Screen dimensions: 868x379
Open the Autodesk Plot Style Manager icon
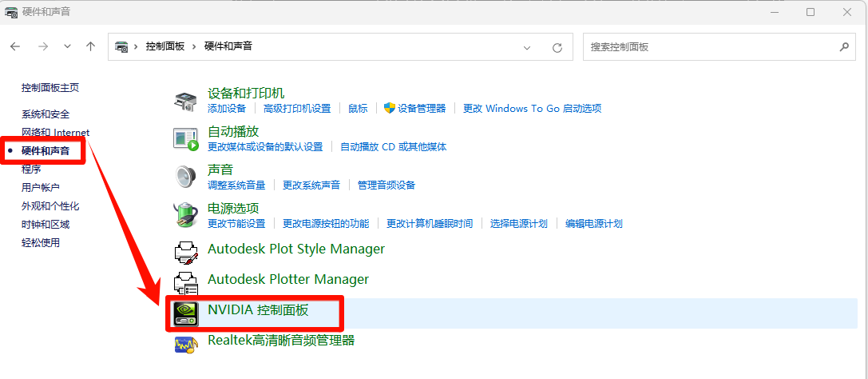coord(185,252)
